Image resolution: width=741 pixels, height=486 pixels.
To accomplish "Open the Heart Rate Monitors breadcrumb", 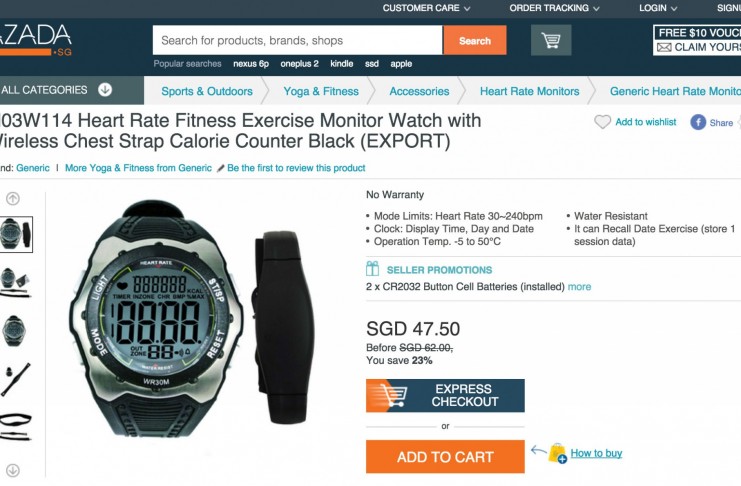I will [529, 91].
